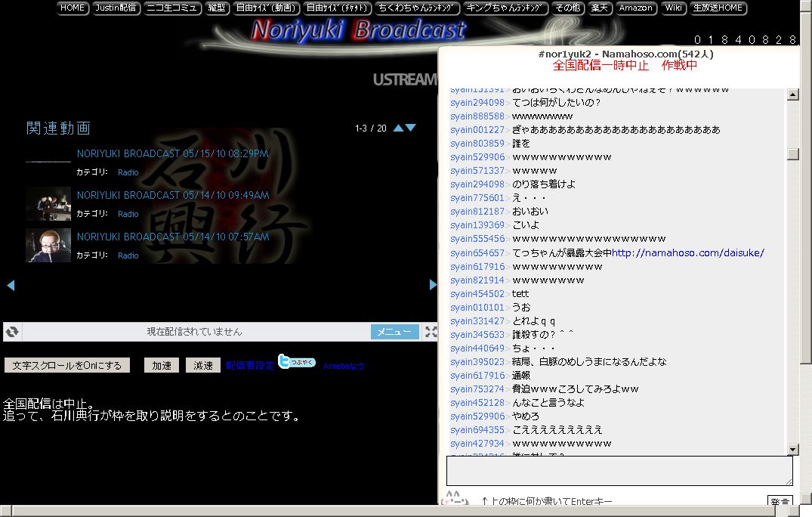Click the emoticon face icon below chat
Image resolution: width=812 pixels, height=517 pixels.
click(x=454, y=498)
